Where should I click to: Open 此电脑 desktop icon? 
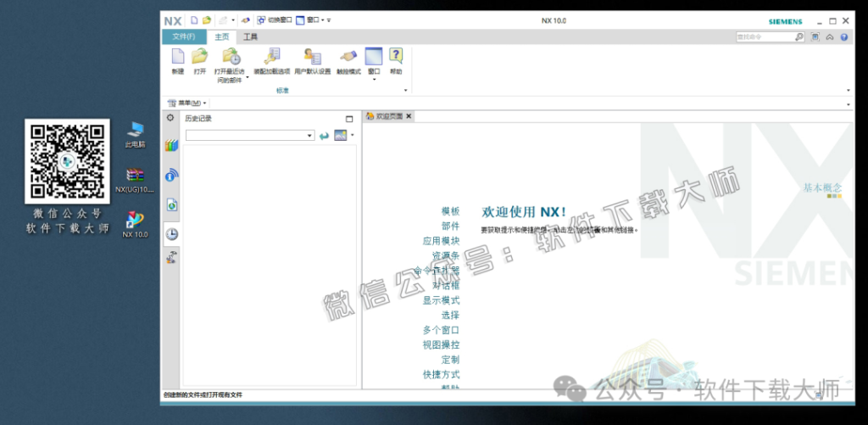[135, 135]
